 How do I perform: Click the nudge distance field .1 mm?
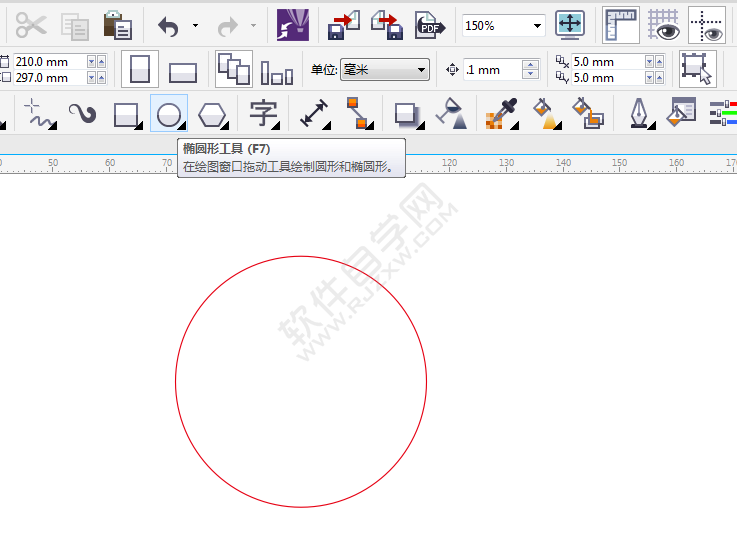tap(492, 70)
